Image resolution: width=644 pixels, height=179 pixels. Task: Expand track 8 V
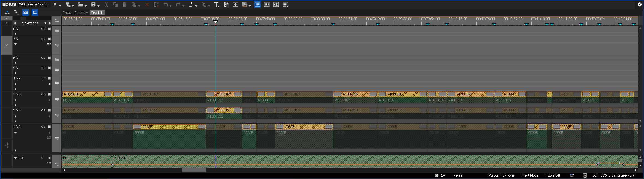click(x=16, y=34)
